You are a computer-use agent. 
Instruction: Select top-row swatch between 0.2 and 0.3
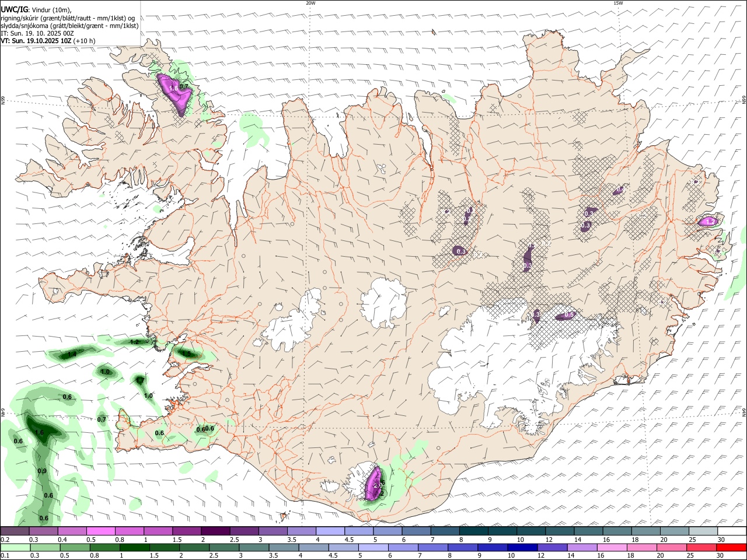click(15, 531)
